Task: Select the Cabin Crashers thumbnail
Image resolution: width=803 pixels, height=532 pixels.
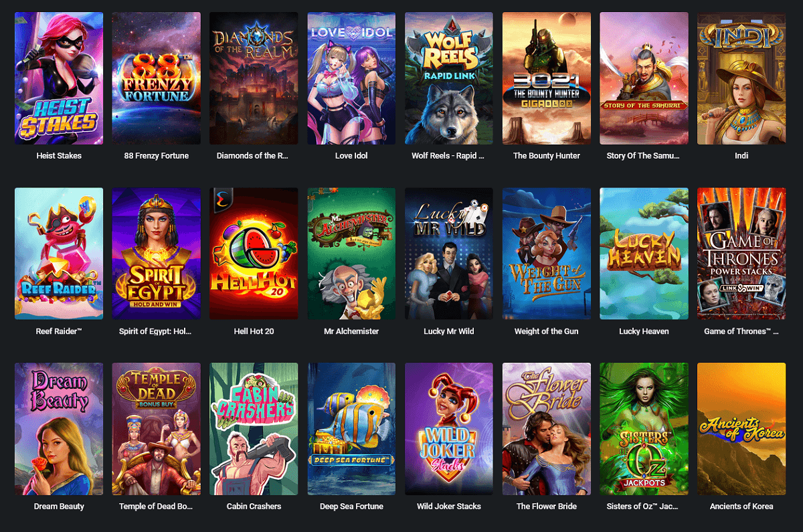Action: 254,429
